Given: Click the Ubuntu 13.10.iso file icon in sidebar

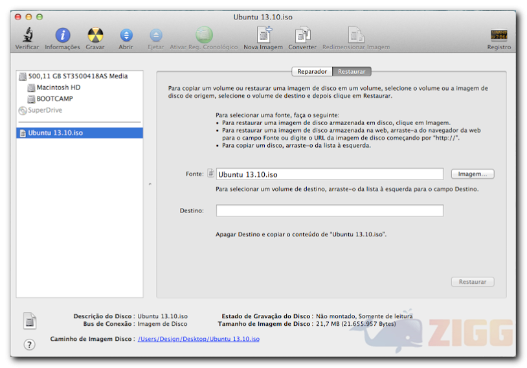Looking at the screenshot, I should (x=23, y=133).
